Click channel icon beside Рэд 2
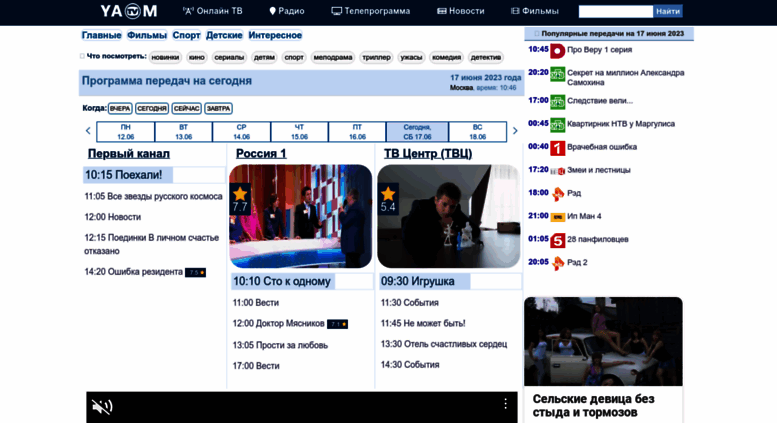Viewport: 777px width, 423px height. click(558, 264)
